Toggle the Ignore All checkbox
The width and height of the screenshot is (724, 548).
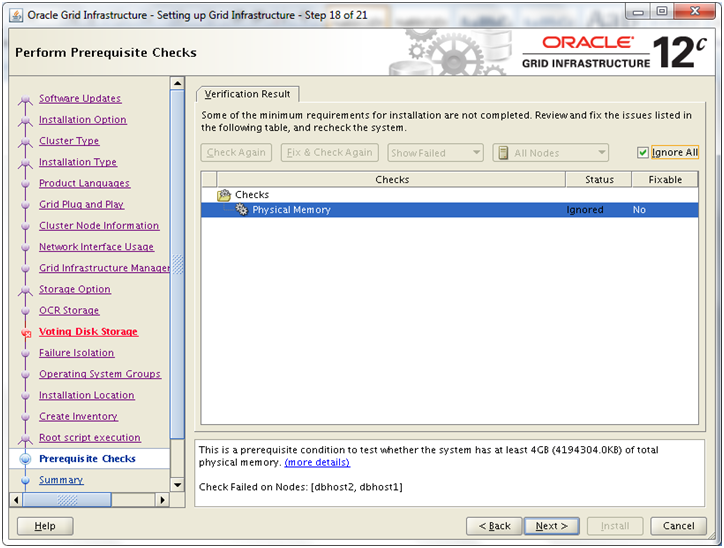(x=642, y=152)
